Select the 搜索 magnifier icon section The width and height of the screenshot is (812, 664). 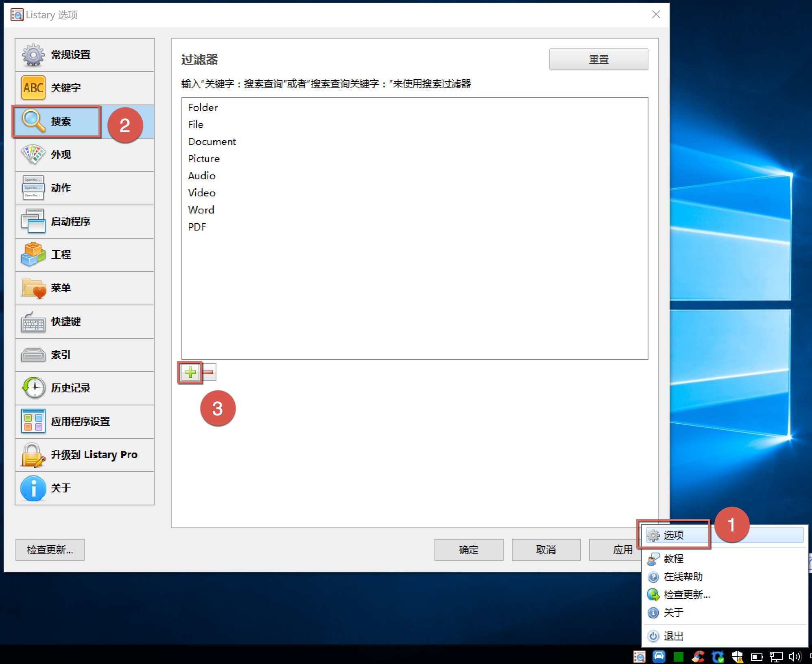click(85, 122)
